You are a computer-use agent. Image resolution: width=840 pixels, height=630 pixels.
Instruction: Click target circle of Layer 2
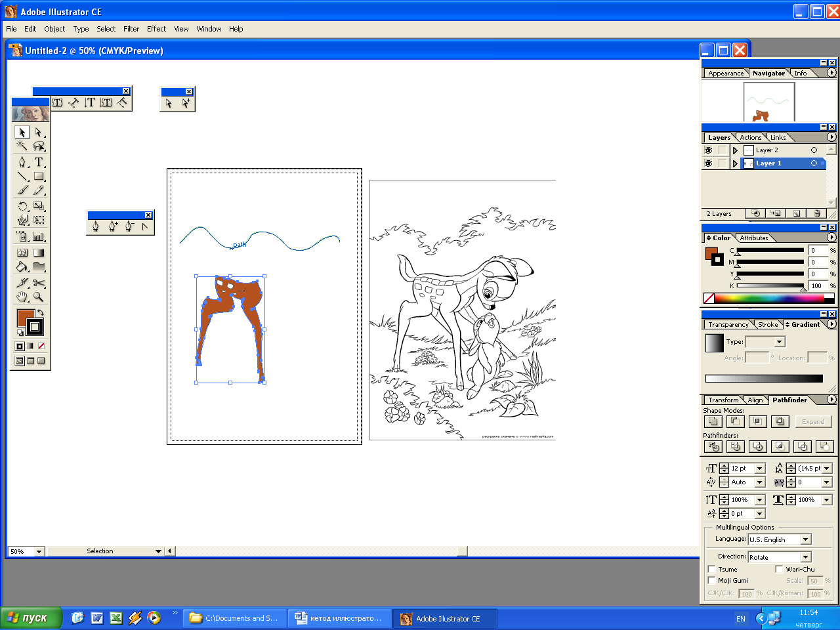coord(814,150)
